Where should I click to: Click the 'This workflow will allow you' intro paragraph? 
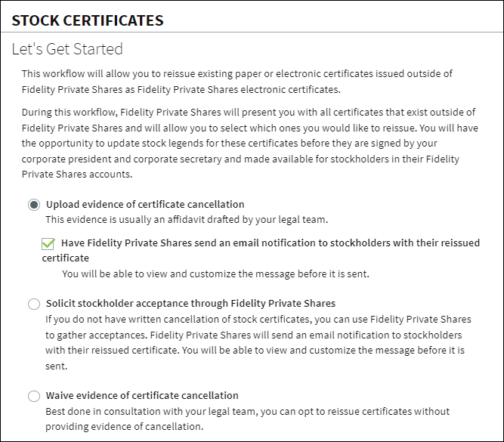[237, 82]
